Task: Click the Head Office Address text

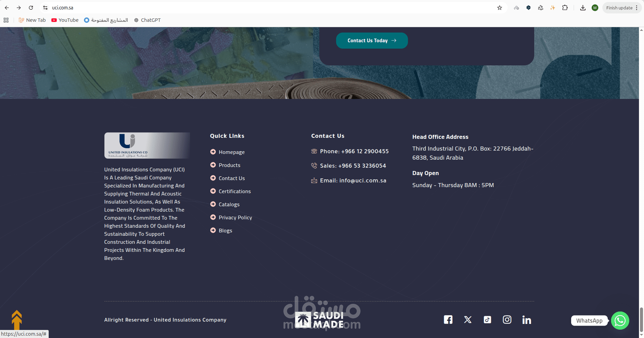Action: click(440, 137)
